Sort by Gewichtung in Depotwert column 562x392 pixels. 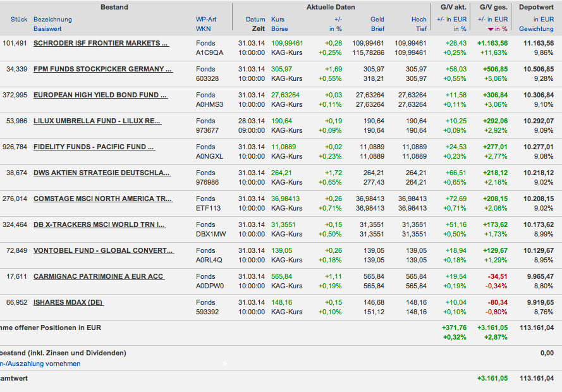pos(536,29)
